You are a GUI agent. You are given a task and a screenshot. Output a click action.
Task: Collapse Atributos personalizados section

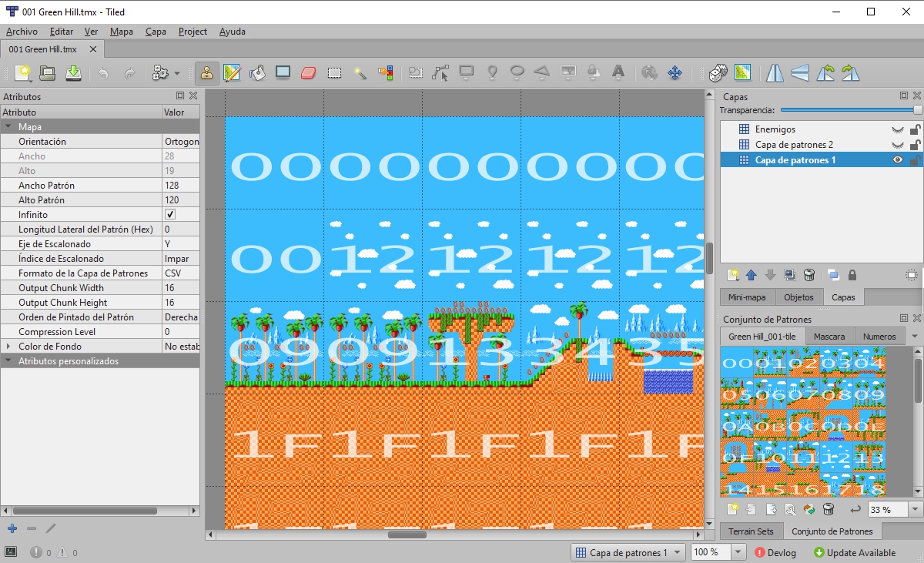pos(8,361)
